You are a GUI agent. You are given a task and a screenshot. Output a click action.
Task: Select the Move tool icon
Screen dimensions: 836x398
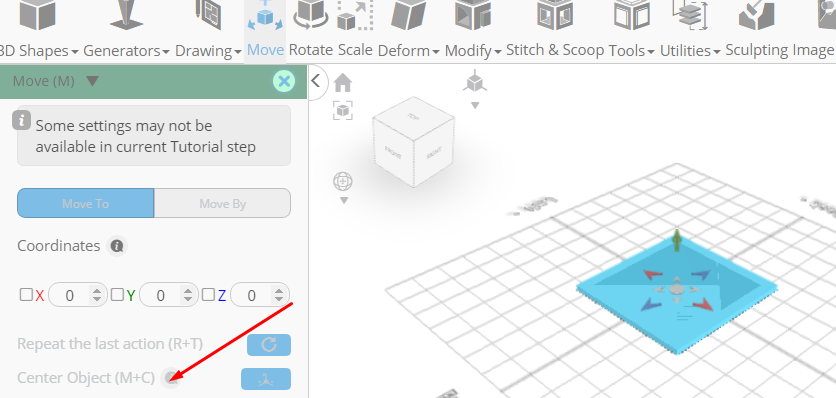point(265,15)
